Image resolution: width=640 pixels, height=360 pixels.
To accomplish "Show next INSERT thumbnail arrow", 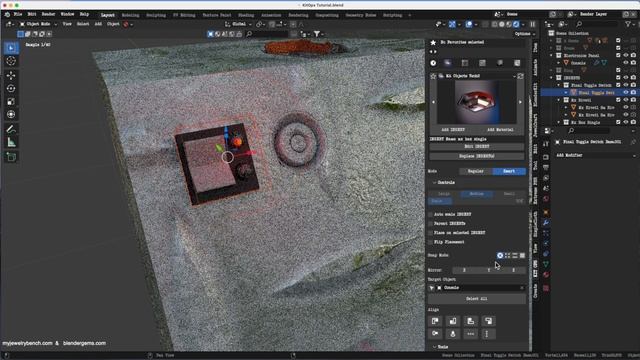I will 520,102.
